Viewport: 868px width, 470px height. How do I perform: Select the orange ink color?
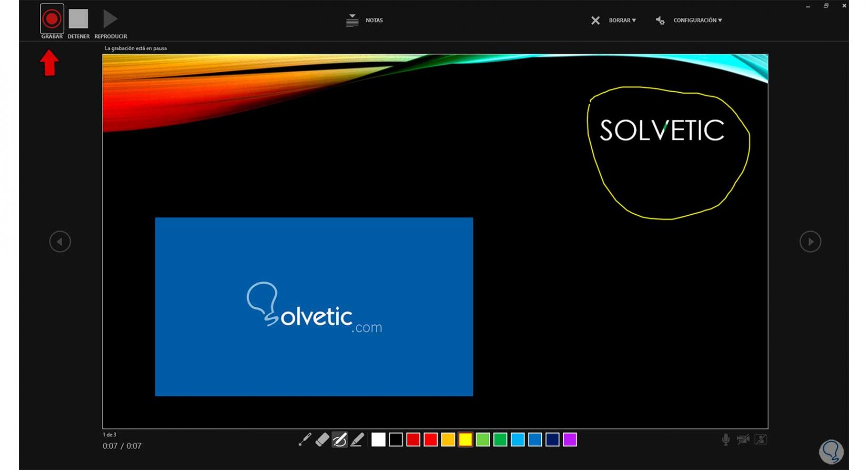click(448, 439)
